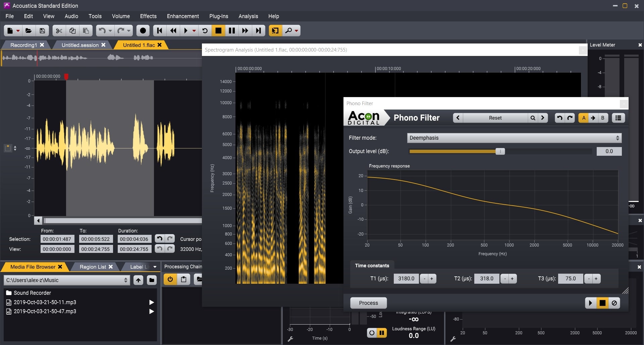Pause the playback

coord(232,30)
